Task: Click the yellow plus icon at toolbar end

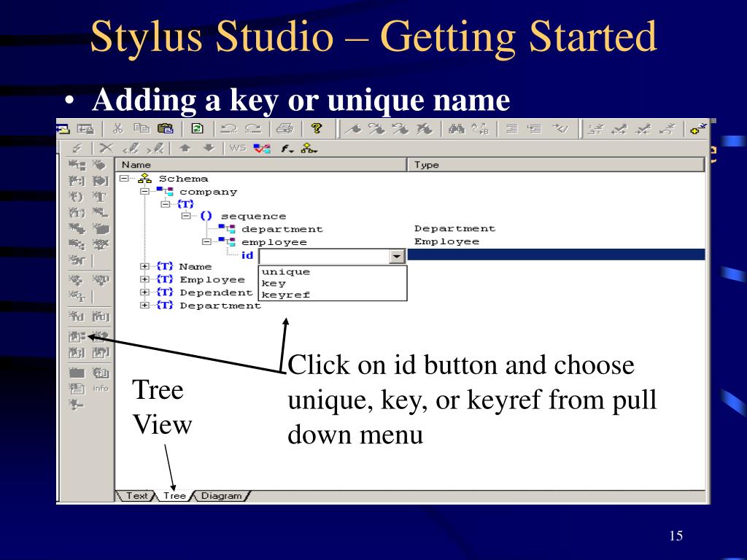Action: coord(698,128)
